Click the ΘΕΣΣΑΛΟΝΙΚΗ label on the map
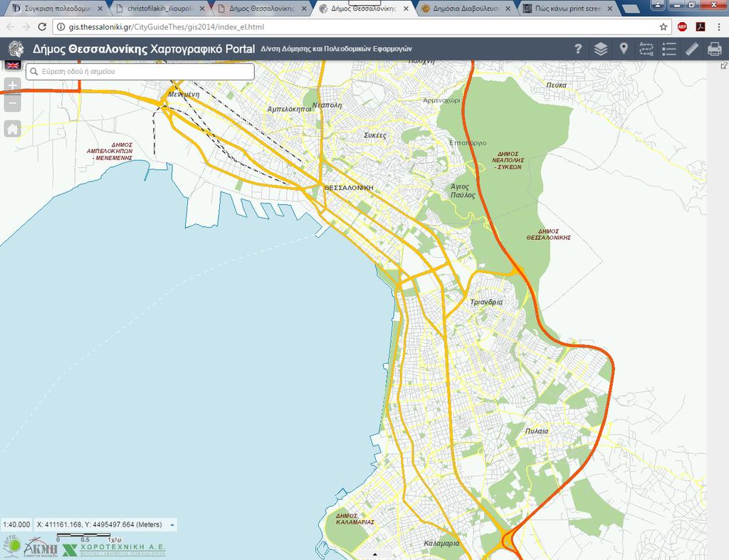This screenshot has height=560, width=729. pos(349,188)
